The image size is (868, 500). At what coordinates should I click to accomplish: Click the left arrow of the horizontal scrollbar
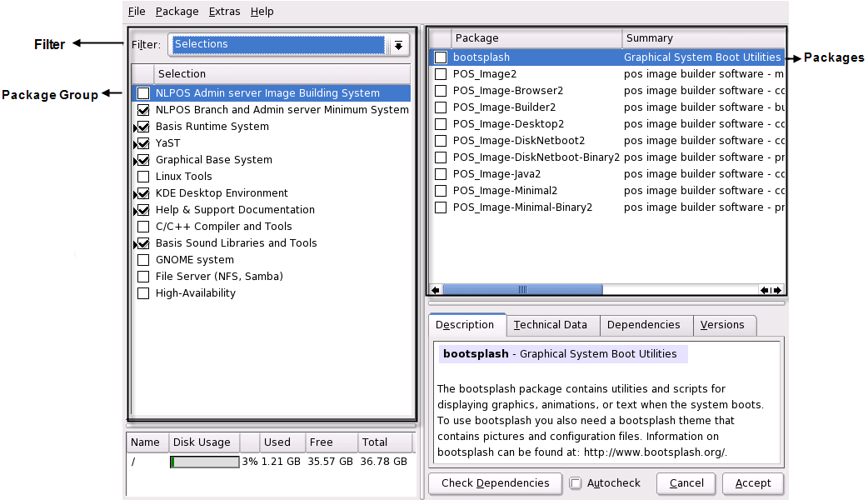tap(434, 289)
